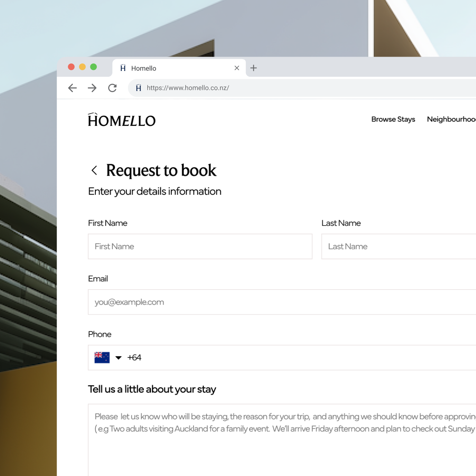Click the New Zealand flag icon
The image size is (476, 476).
pos(102,358)
